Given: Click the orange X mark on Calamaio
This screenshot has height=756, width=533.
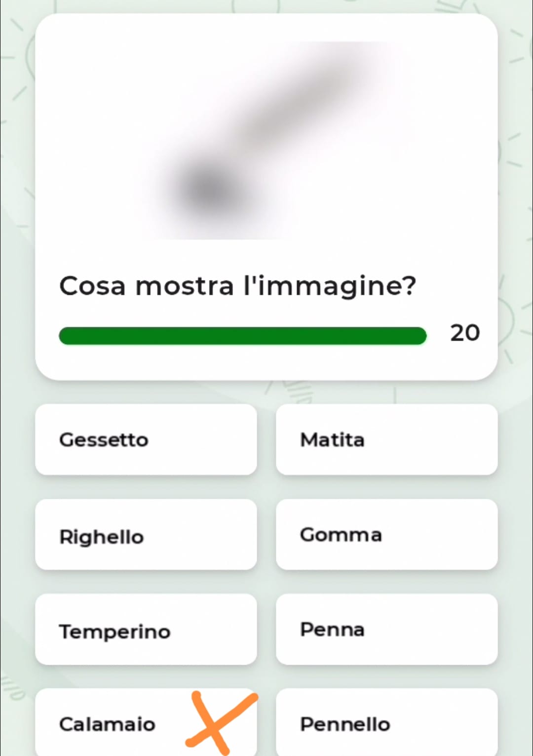Looking at the screenshot, I should [221, 722].
